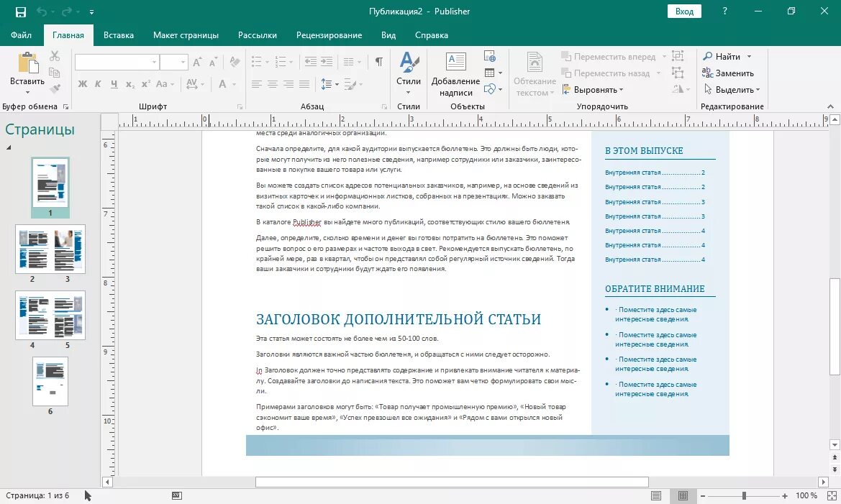Save the publication with the floppy disk icon
Image resolution: width=841 pixels, height=504 pixels.
tap(20, 12)
